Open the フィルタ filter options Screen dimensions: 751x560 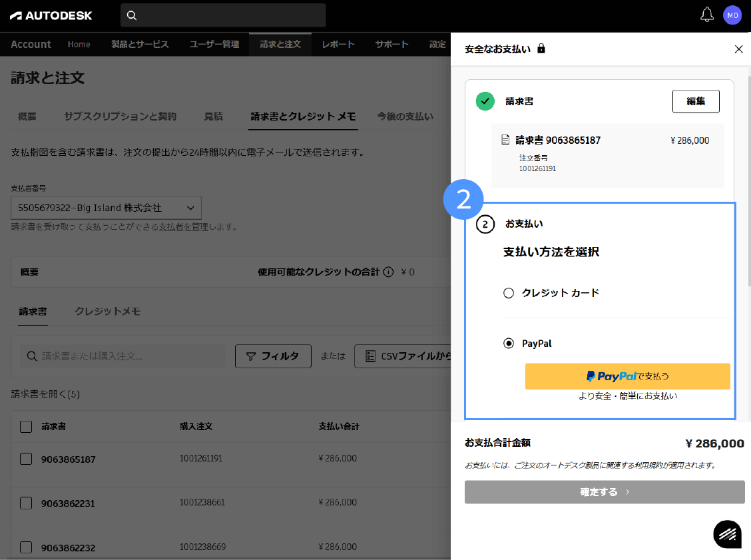[273, 356]
